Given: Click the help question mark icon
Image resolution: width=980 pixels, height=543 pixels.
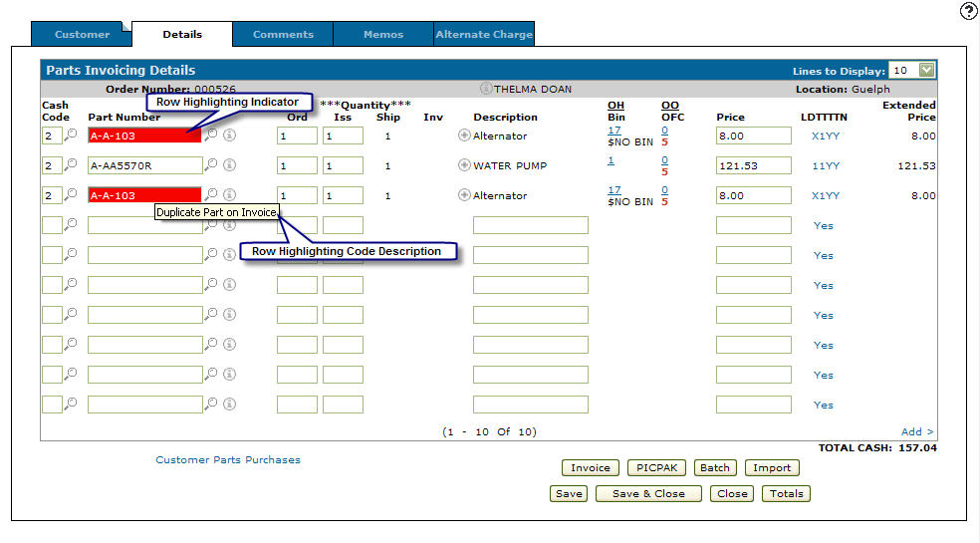Looking at the screenshot, I should pyautogui.click(x=968, y=11).
